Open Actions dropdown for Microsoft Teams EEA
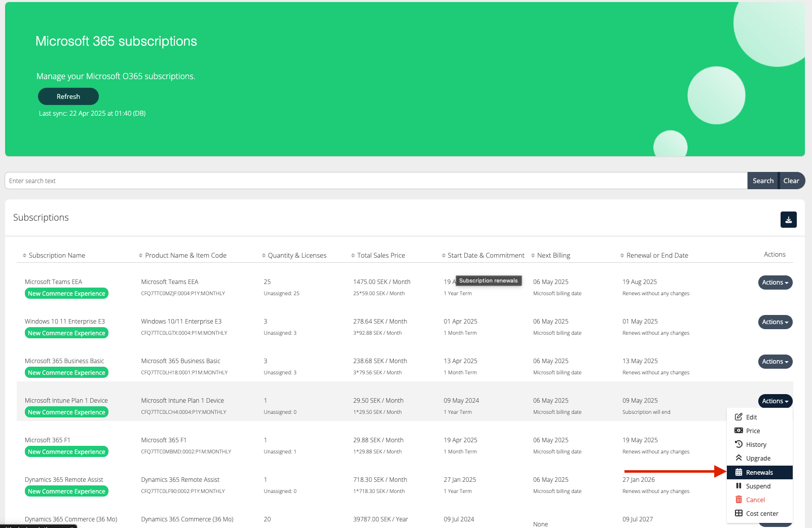The image size is (812, 528). [x=775, y=283]
